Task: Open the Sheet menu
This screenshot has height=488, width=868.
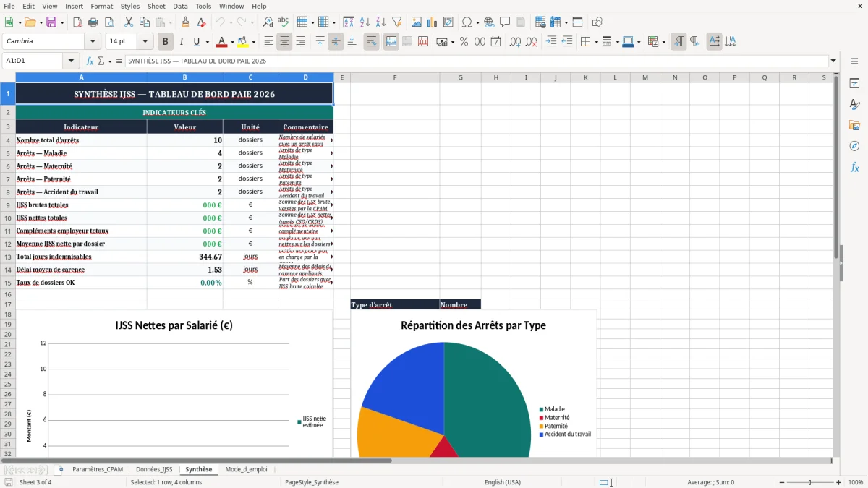Action: click(156, 6)
